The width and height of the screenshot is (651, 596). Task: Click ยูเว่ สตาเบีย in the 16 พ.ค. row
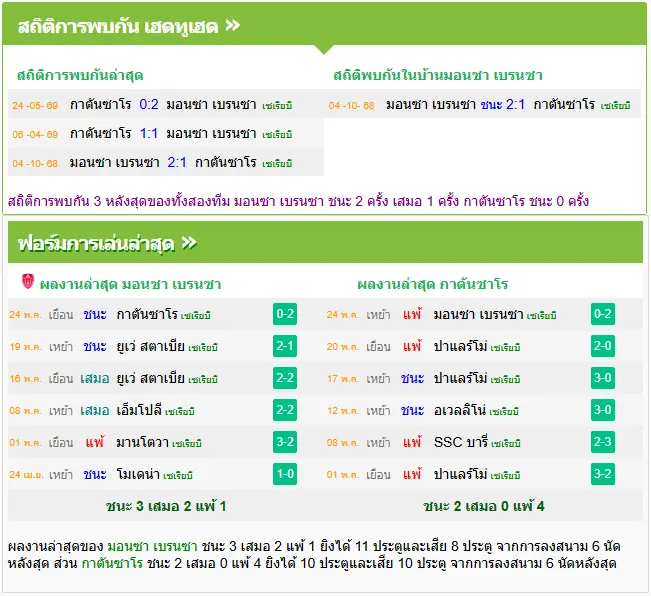coord(151,378)
